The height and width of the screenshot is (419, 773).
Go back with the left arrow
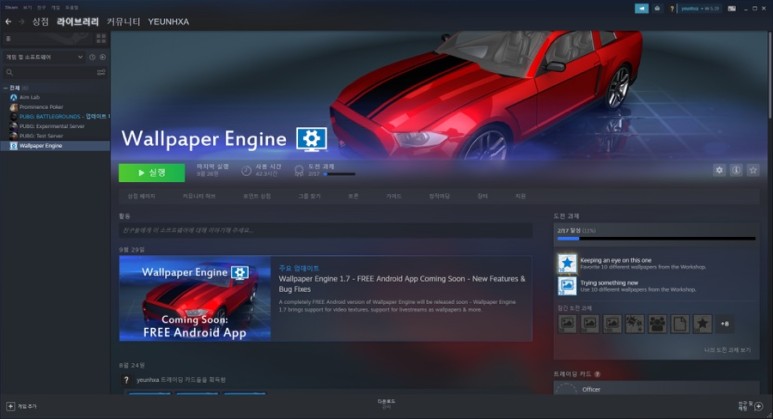tap(8, 22)
